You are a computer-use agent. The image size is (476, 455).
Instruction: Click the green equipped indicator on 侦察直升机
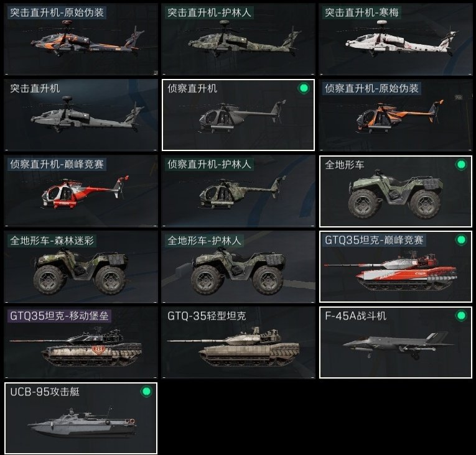click(304, 88)
